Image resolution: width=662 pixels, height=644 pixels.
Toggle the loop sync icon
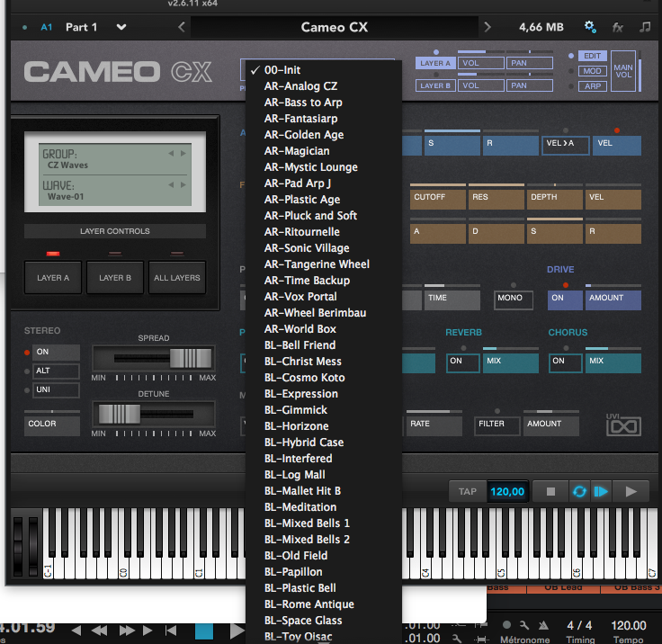point(579,492)
